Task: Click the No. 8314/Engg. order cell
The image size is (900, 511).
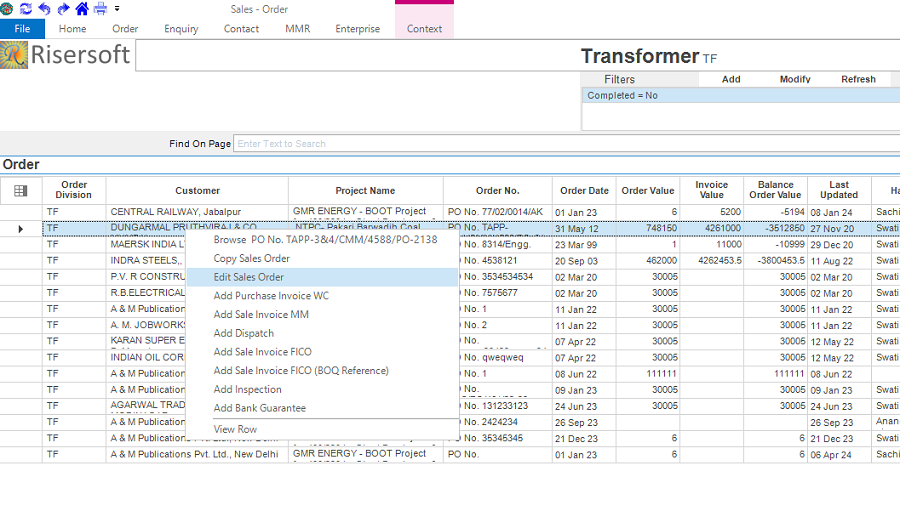Action: coord(505,244)
